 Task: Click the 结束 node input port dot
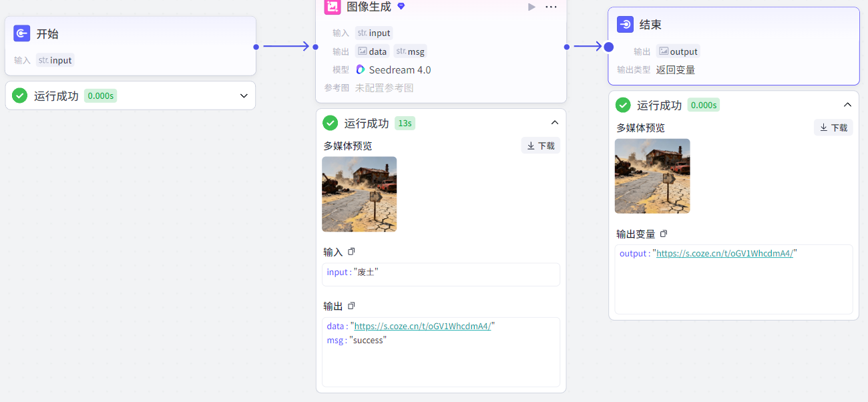(x=608, y=47)
